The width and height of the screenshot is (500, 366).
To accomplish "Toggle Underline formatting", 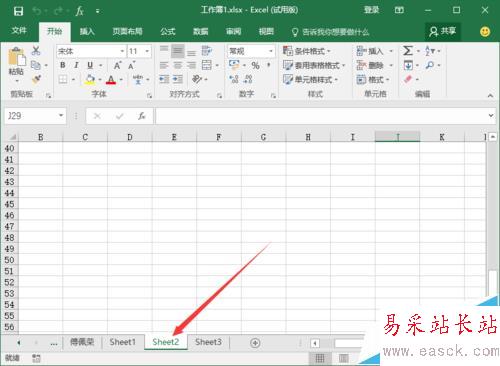I will coord(90,65).
